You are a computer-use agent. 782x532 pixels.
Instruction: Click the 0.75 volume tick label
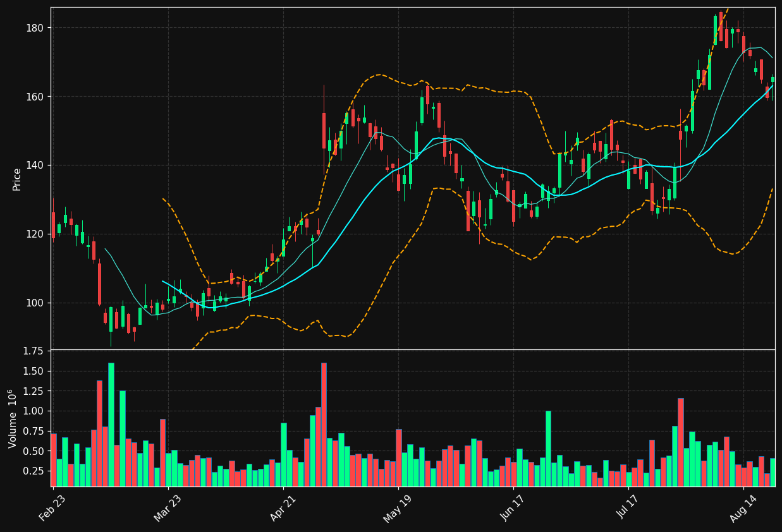tap(33, 432)
